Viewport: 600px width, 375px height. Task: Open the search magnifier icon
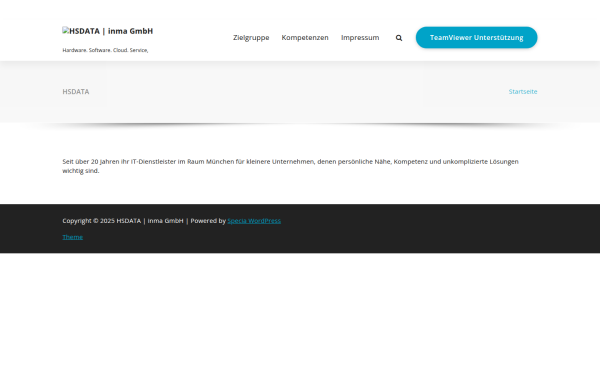pos(399,38)
